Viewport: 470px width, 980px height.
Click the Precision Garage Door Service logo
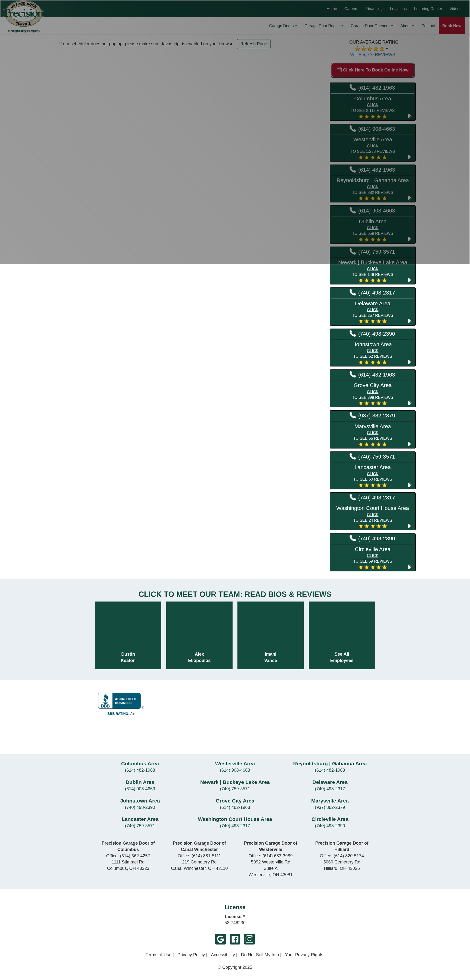tap(23, 17)
